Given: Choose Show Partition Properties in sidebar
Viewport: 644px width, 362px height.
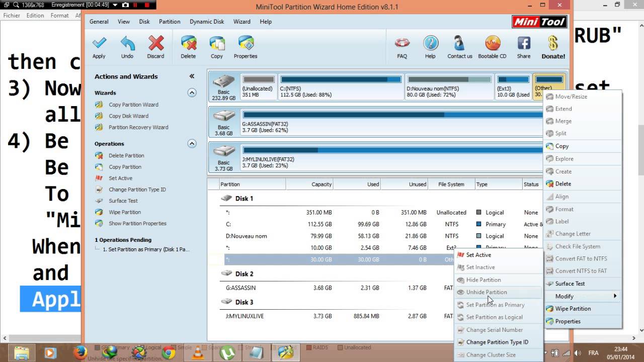Looking at the screenshot, I should click(137, 223).
